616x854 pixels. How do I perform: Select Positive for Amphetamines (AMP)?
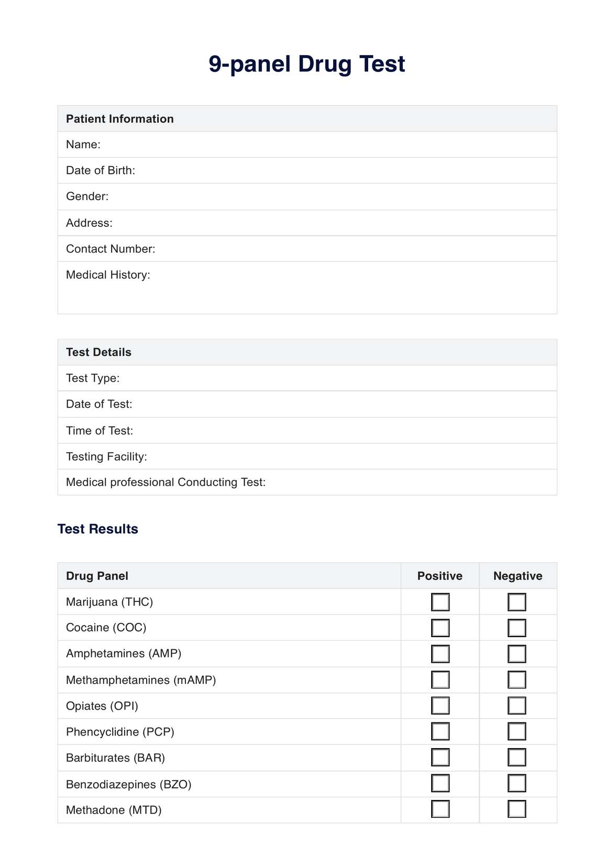(440, 654)
